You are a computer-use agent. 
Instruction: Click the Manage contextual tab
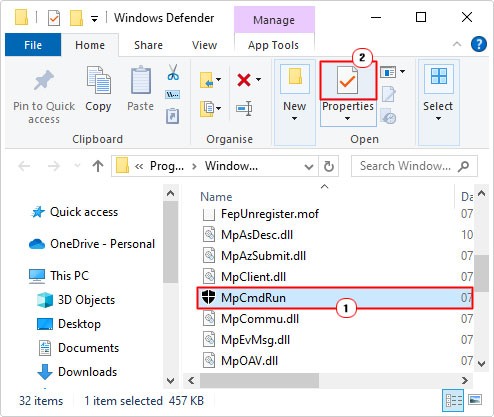274,20
